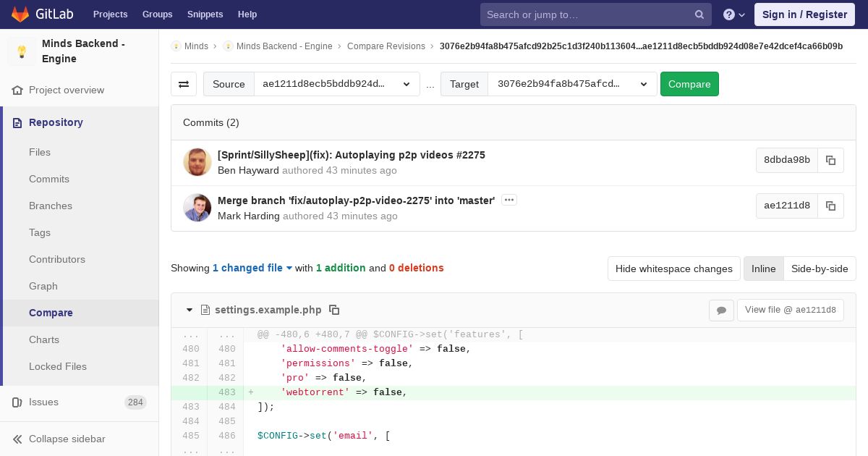
Task: Click the ae1211d8 commit hash
Action: [787, 206]
